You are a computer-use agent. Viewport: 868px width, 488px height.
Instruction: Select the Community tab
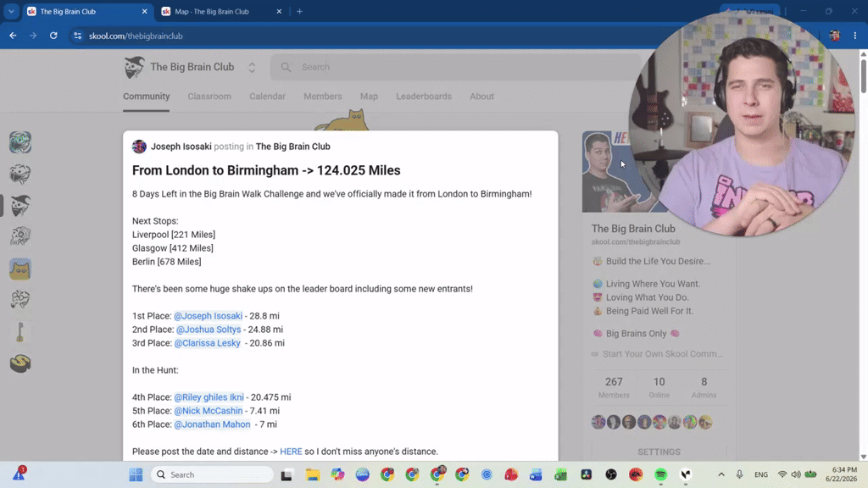(x=146, y=97)
